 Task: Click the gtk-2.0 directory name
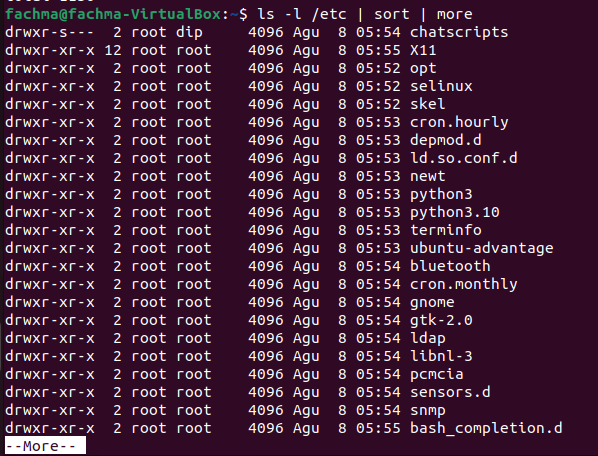tap(441, 321)
